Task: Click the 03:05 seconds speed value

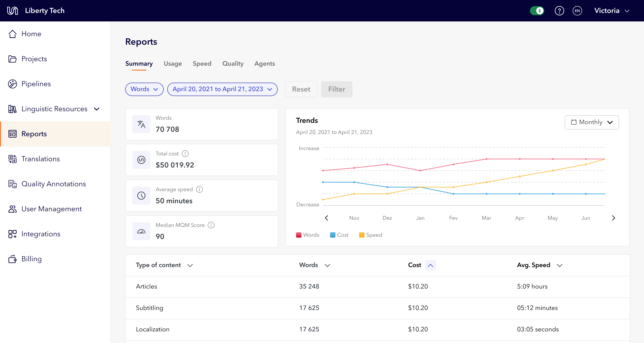Action: [538, 329]
